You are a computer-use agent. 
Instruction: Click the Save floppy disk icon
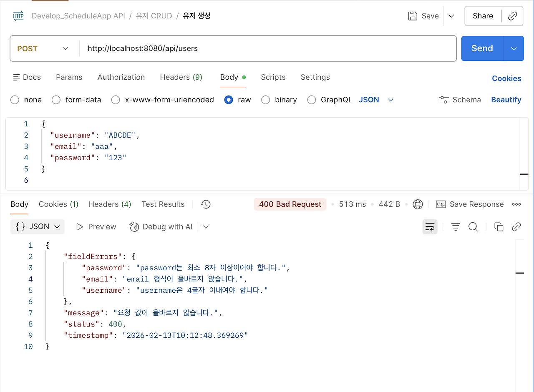tap(413, 16)
